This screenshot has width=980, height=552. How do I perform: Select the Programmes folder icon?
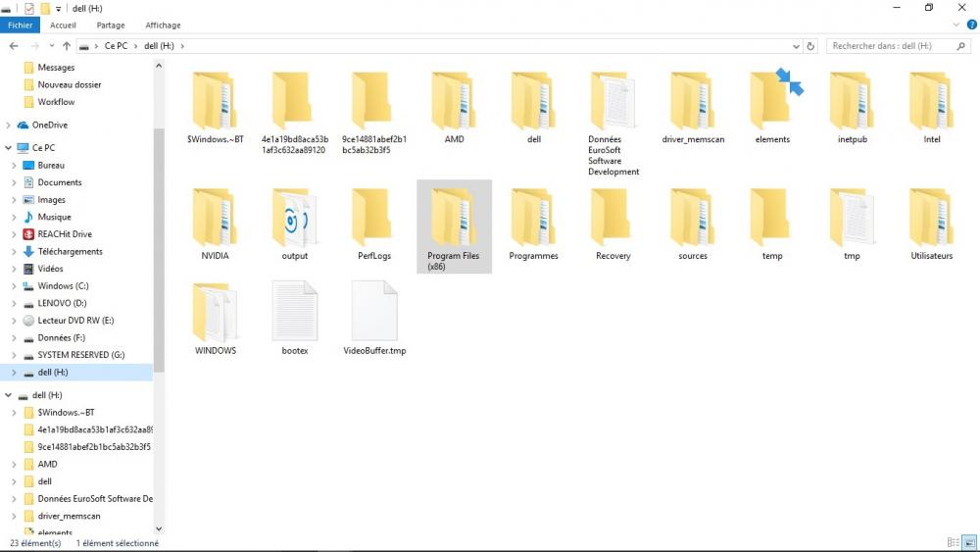click(534, 217)
